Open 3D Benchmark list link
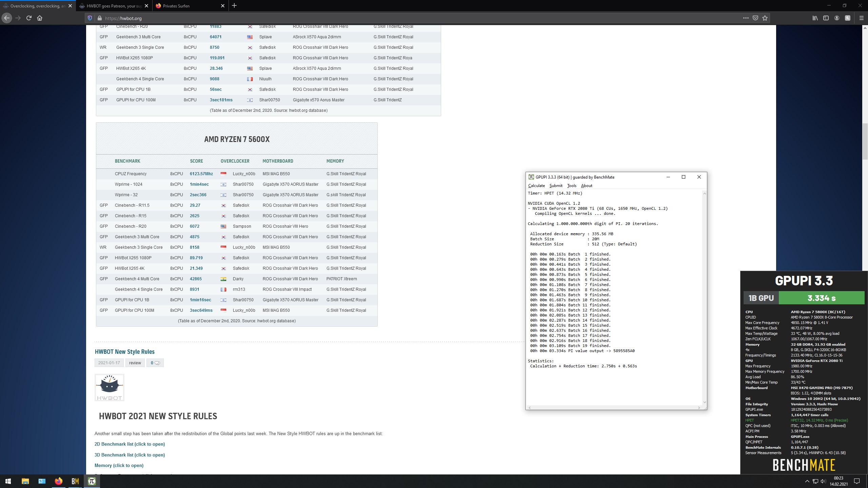 point(130,455)
